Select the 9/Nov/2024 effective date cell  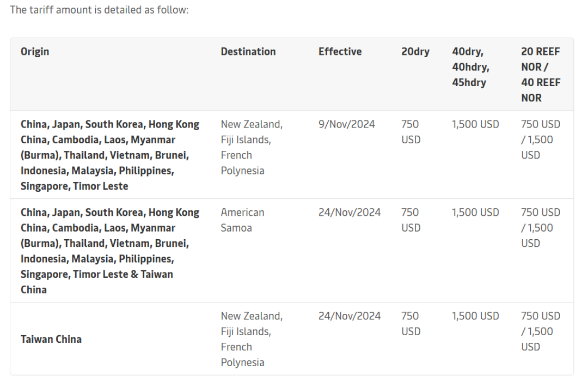coord(346,124)
